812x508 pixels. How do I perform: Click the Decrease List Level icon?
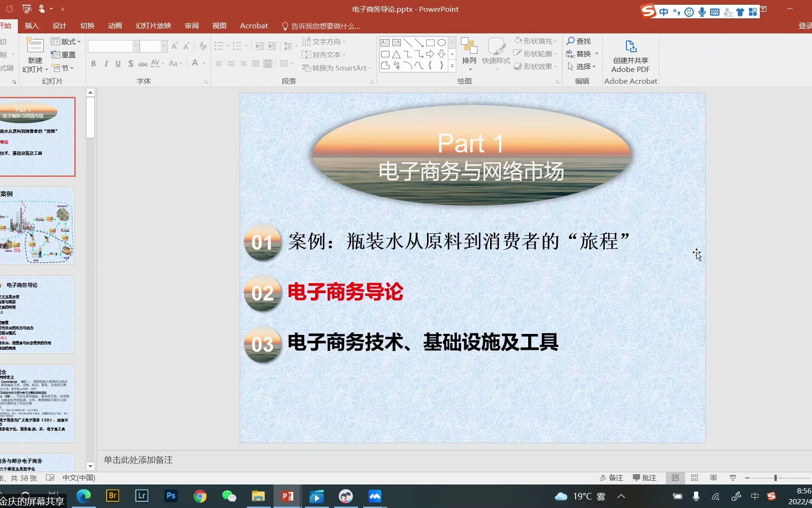(x=260, y=46)
